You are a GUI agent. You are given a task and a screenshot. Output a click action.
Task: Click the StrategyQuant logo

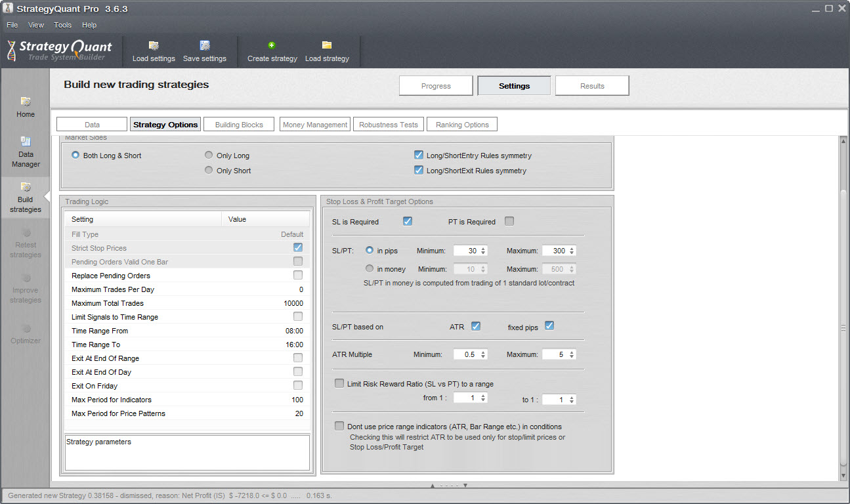pos(60,51)
